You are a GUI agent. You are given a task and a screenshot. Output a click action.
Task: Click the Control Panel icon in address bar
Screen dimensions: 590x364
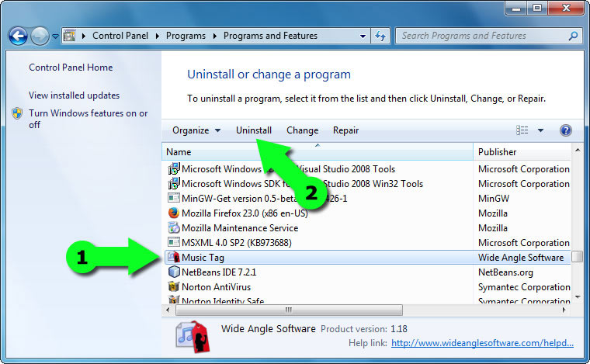(x=69, y=36)
